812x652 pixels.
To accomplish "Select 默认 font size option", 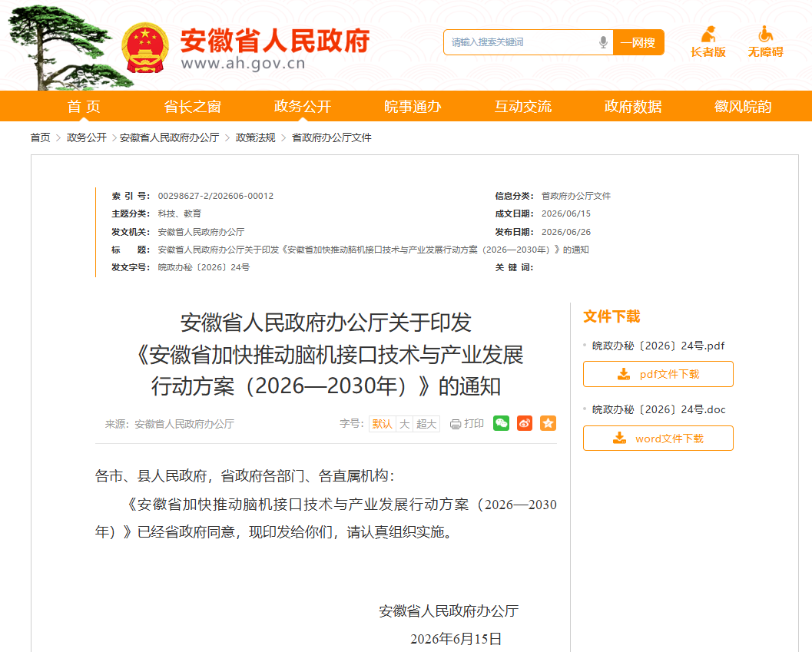I will click(x=382, y=424).
